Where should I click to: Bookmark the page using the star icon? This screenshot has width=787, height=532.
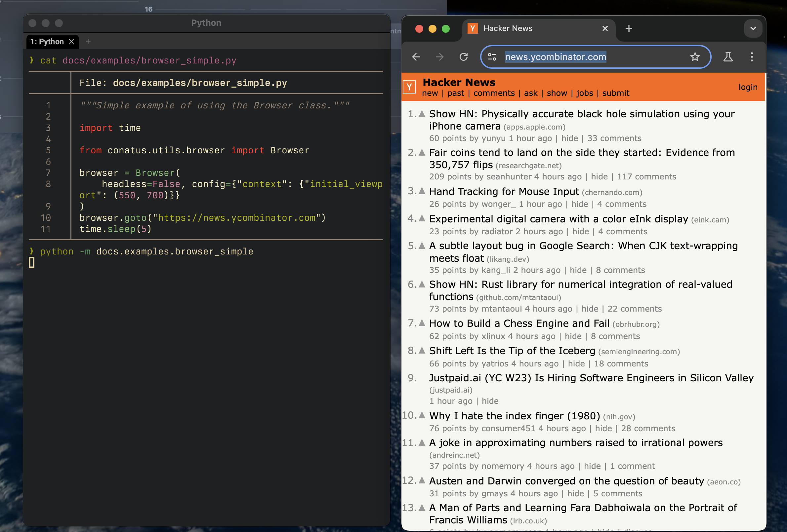(695, 57)
